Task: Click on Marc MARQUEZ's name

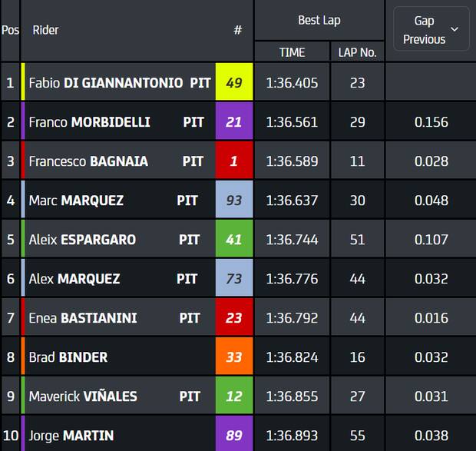Action: [76, 201]
